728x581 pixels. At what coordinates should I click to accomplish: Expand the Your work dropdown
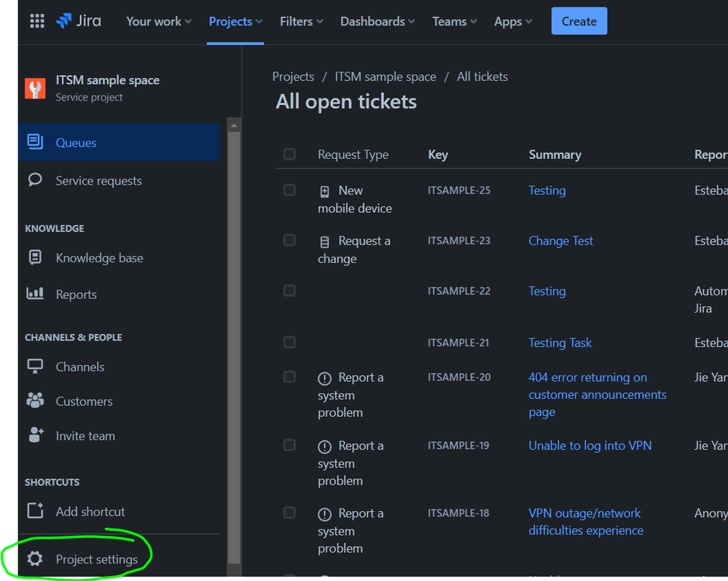(x=159, y=21)
